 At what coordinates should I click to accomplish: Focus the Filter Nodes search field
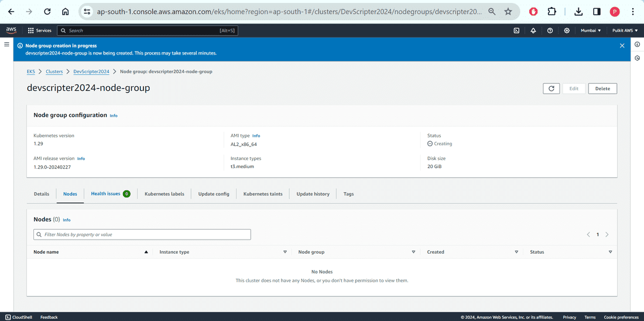(x=142, y=235)
